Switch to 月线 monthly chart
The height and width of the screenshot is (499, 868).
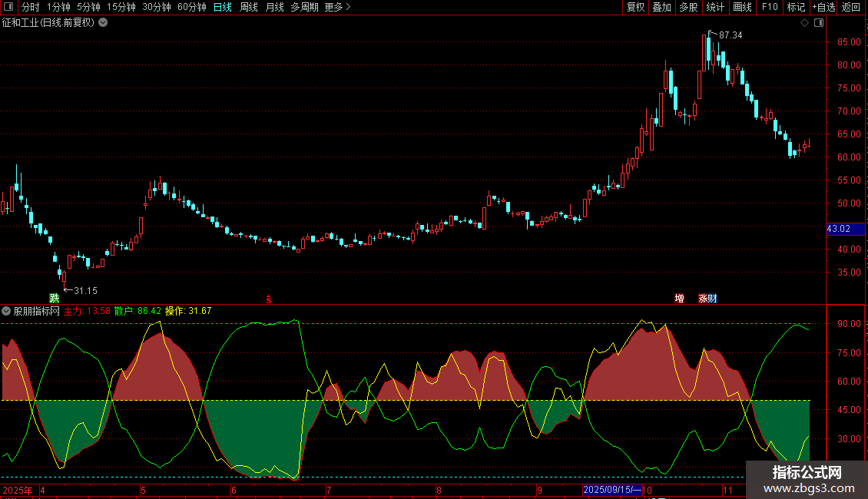(x=274, y=7)
